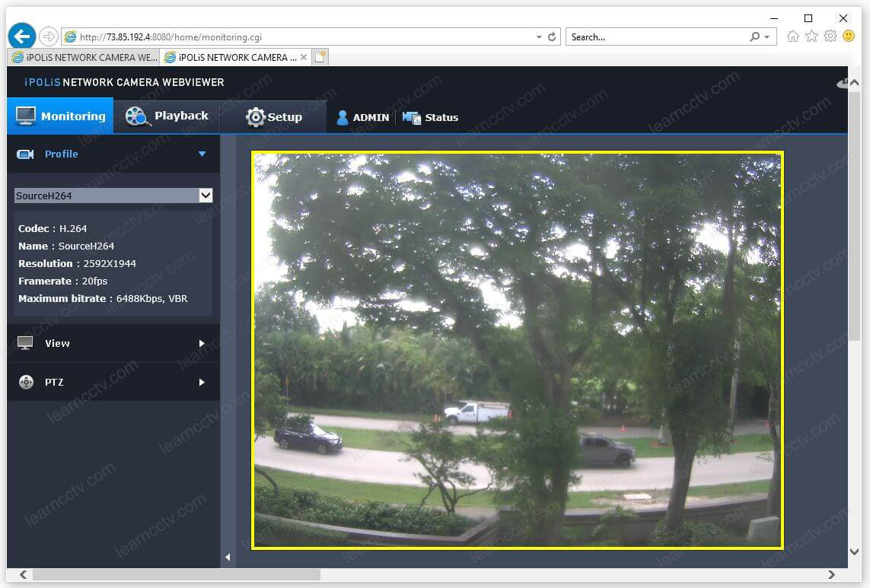Click the favorites star icon
The height and width of the screenshot is (588, 870).
pos(811,37)
